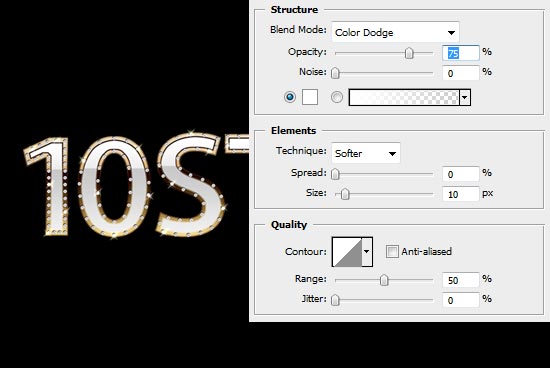Open the Technique dropdown showing Softer

pos(366,153)
